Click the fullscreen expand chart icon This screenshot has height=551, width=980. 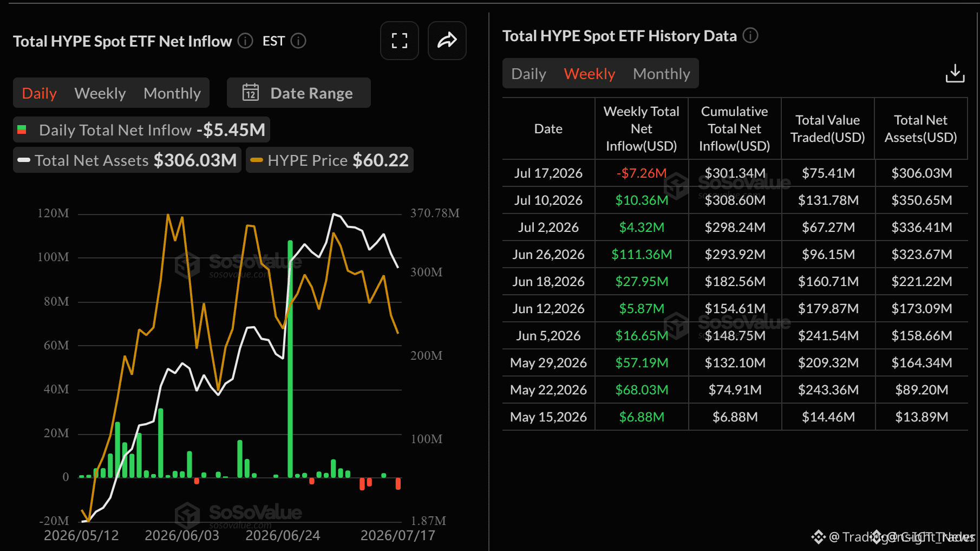coord(400,41)
